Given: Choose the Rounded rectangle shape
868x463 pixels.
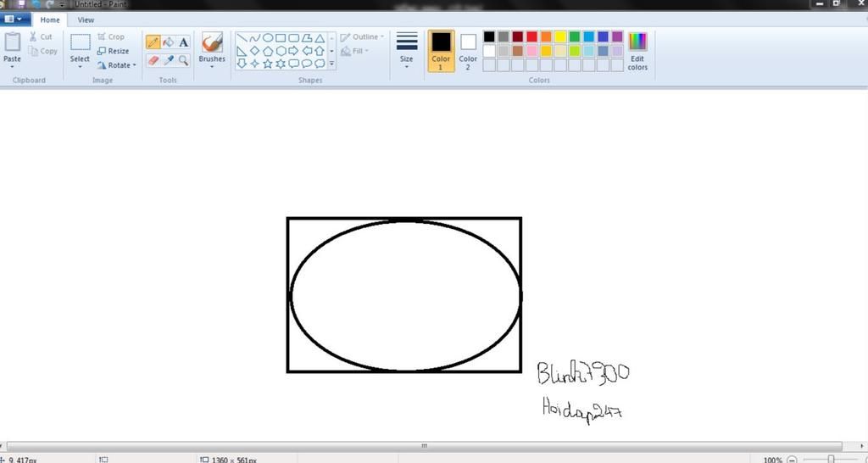Looking at the screenshot, I should pos(294,38).
